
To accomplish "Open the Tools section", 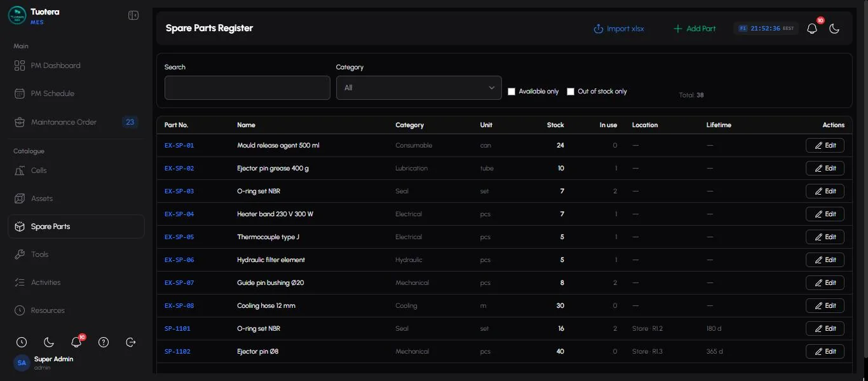I will coord(76,254).
